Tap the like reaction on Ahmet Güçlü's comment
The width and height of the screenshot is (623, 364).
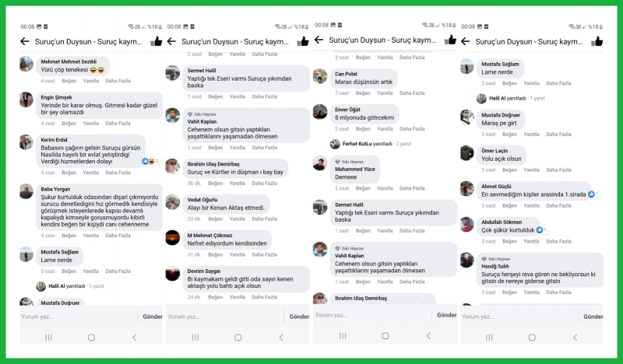point(591,194)
